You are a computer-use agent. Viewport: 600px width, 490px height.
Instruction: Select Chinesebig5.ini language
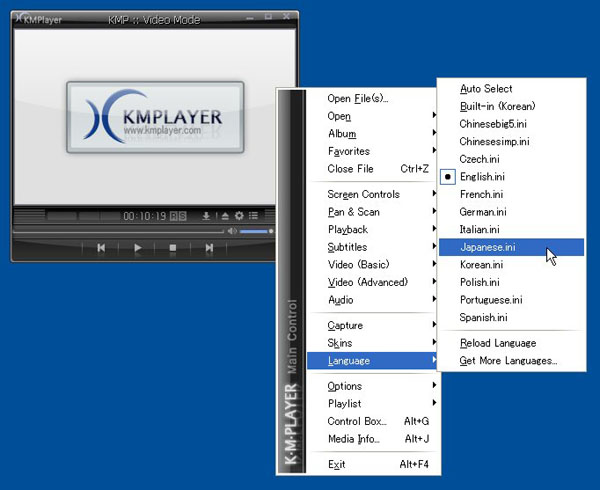[512, 124]
